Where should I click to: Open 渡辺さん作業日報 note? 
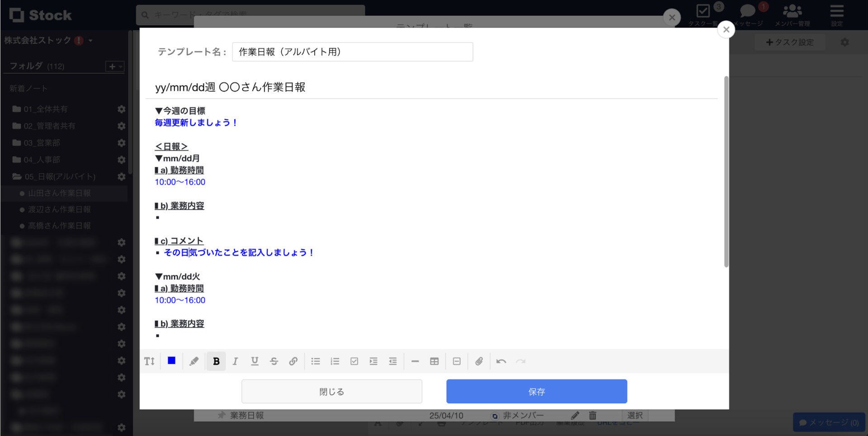59,209
